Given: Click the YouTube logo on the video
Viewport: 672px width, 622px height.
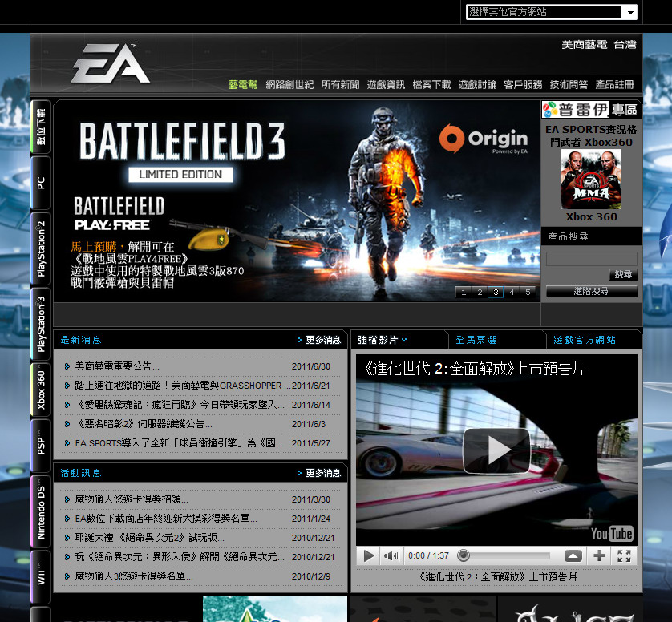Looking at the screenshot, I should click(x=612, y=534).
